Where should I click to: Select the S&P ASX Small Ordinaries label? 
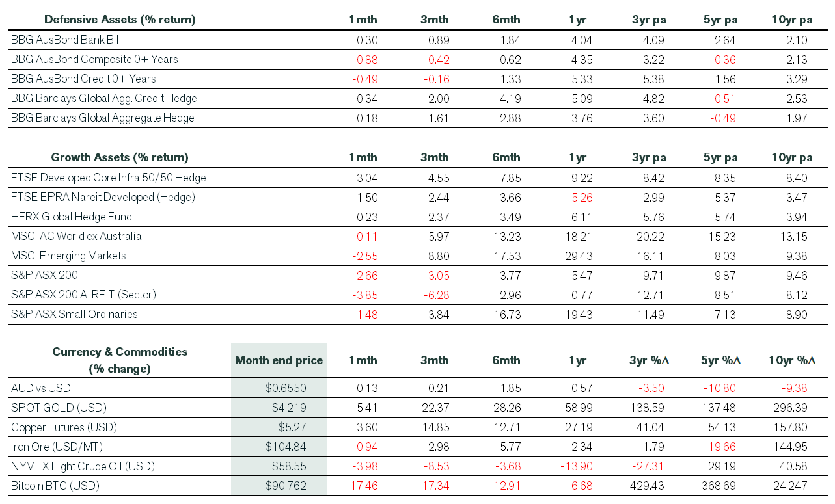[x=74, y=314]
